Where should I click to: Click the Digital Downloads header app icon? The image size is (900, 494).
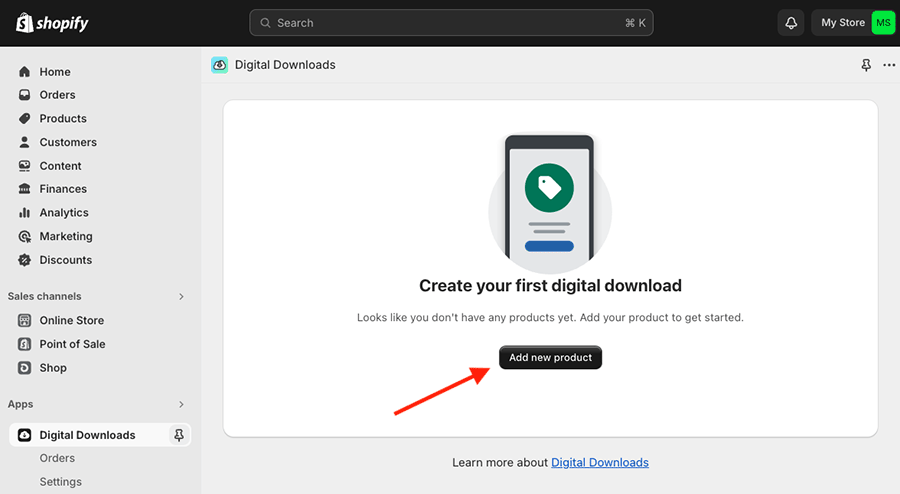point(219,65)
